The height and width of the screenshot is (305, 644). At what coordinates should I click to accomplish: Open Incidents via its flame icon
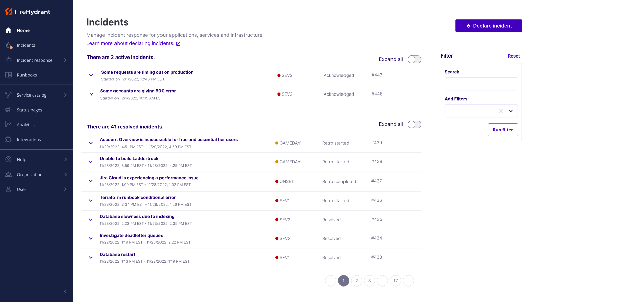9,45
